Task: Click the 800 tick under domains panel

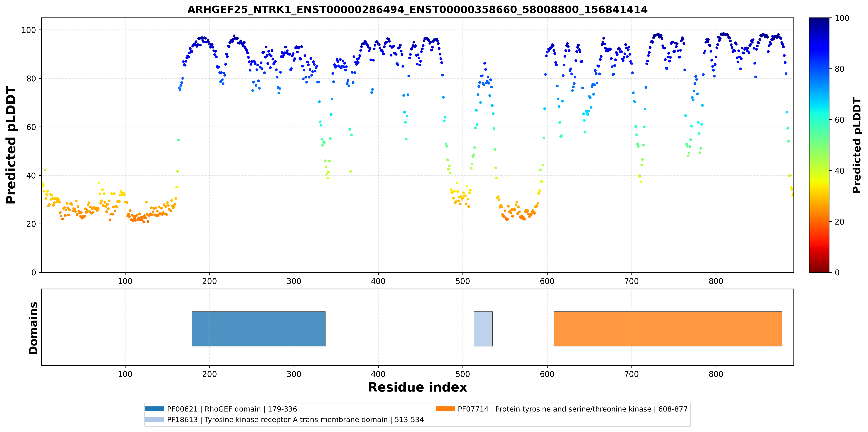Action: pyautogui.click(x=716, y=374)
